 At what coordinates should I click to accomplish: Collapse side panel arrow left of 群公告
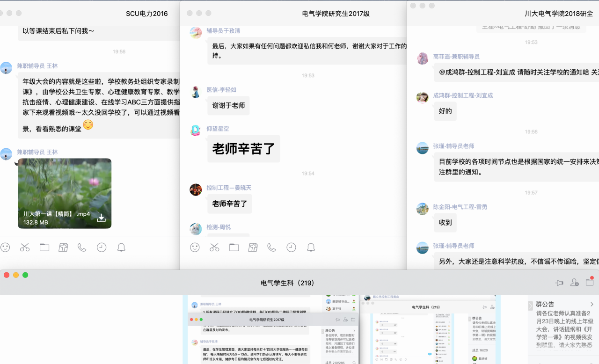point(530,306)
